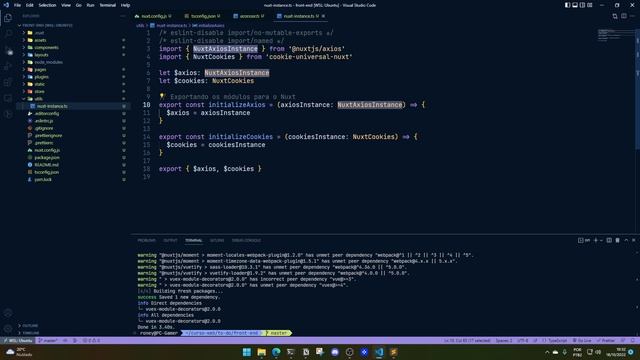The width and height of the screenshot is (640, 360).
Task: Open the Accounts icon in activity bar
Action: (x=8, y=313)
